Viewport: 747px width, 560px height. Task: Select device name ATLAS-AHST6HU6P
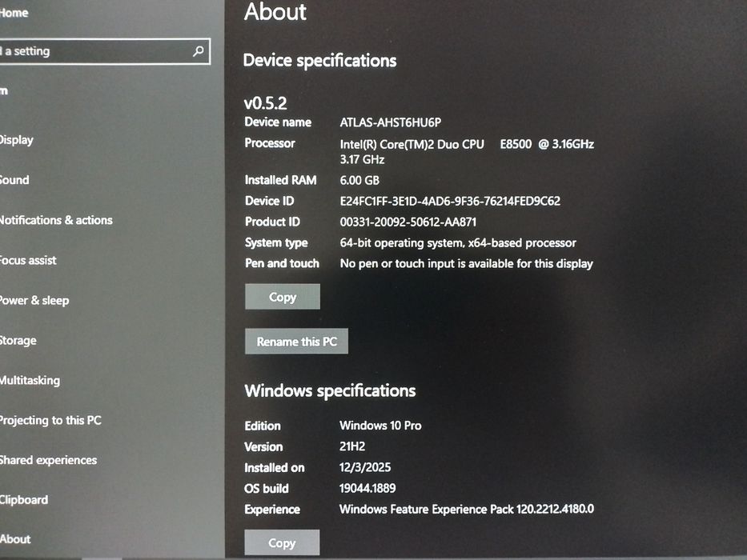pos(391,122)
